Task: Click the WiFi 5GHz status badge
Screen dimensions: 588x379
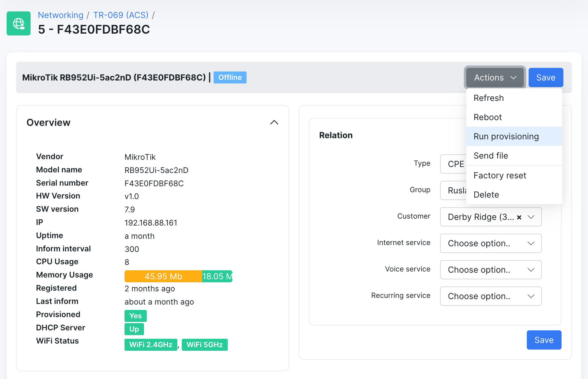Action: pos(205,344)
